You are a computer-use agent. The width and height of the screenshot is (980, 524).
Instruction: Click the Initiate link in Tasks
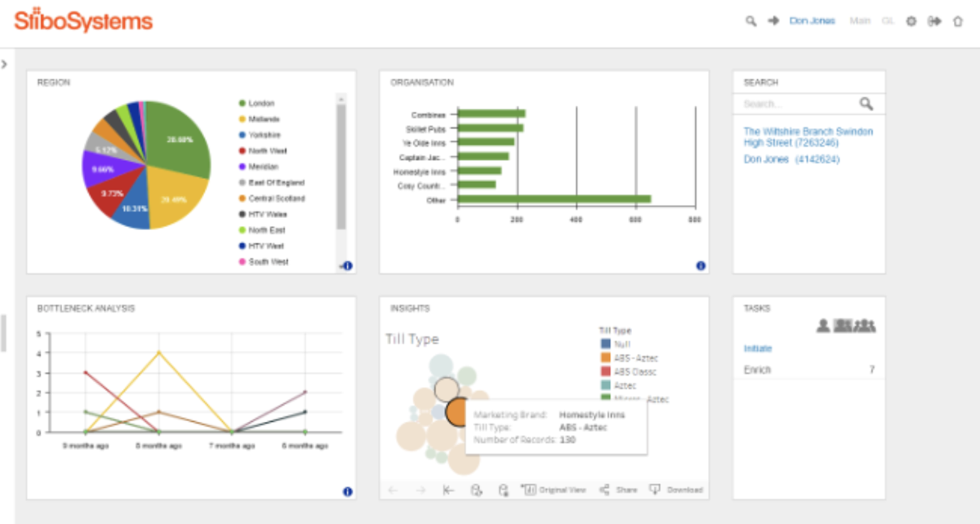[758, 349]
